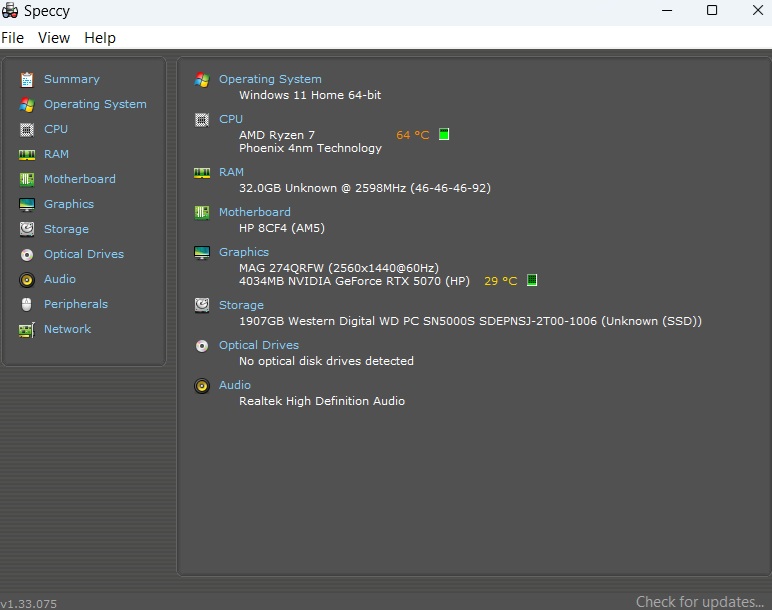Click the MAG 274QRFW monitor text

(x=339, y=268)
